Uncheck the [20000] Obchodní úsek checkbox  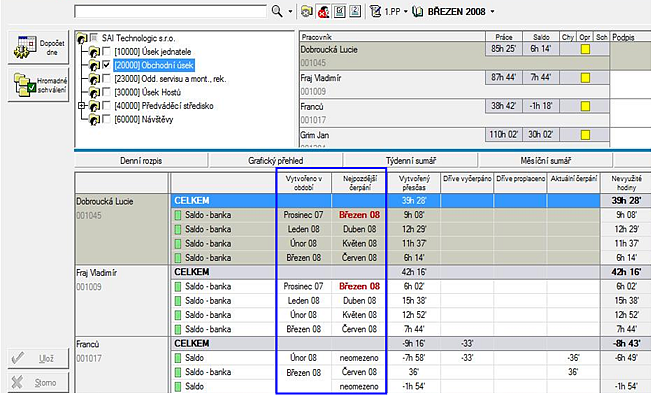click(107, 65)
